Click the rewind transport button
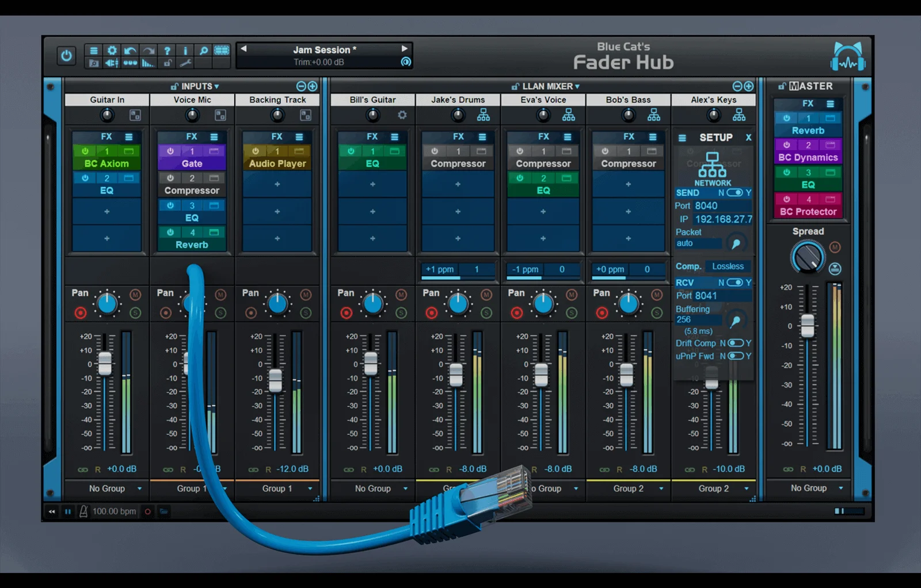Viewport: 921px width, 588px height. point(52,511)
